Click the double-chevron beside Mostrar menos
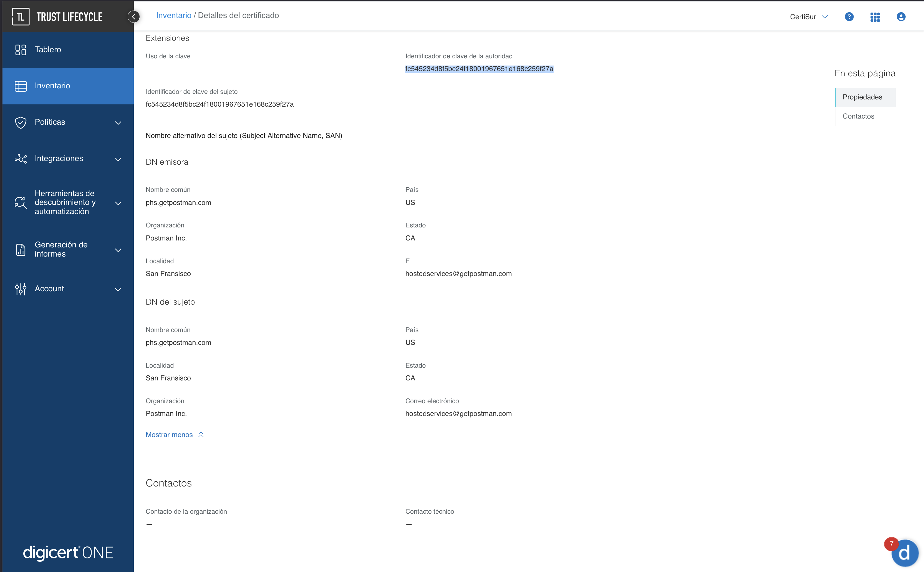 (x=201, y=434)
